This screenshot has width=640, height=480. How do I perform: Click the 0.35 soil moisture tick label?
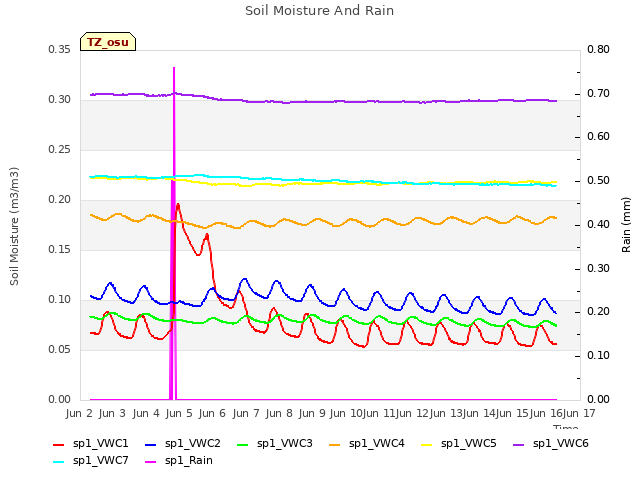coord(60,49)
